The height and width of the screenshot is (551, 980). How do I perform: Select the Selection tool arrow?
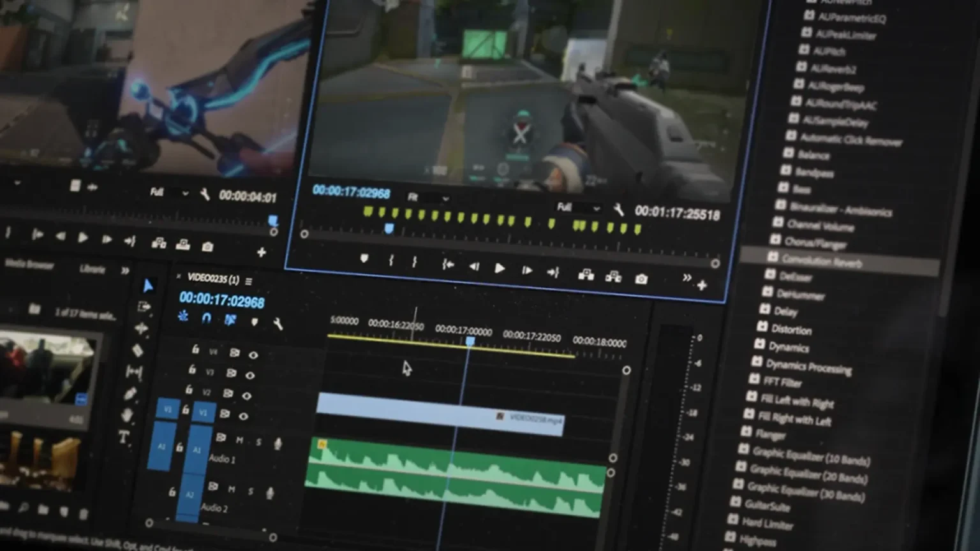point(148,286)
